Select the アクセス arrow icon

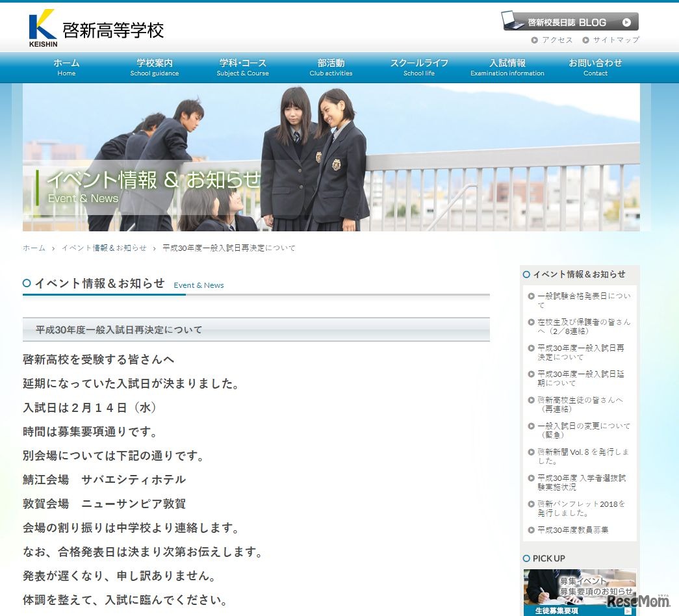tap(535, 40)
